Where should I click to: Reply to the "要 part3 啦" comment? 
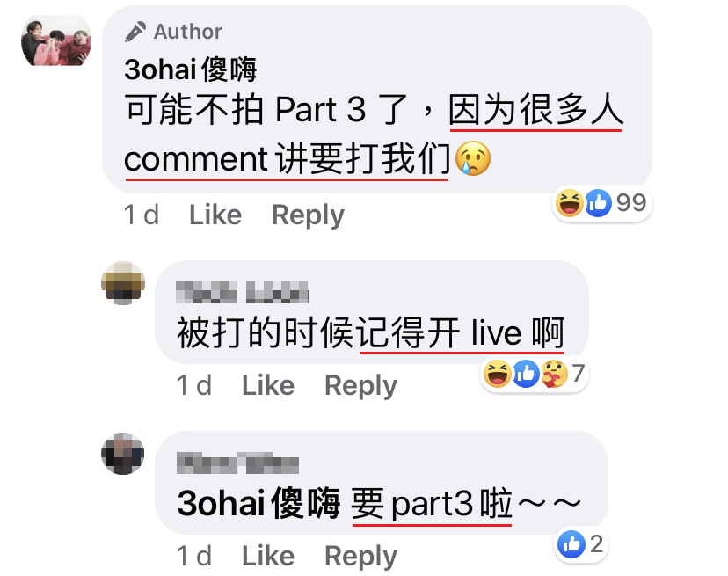coord(360,556)
